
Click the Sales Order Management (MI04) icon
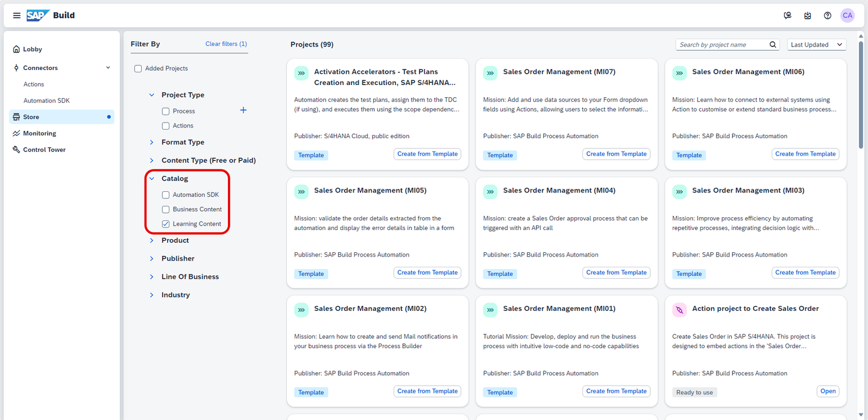[x=490, y=191]
